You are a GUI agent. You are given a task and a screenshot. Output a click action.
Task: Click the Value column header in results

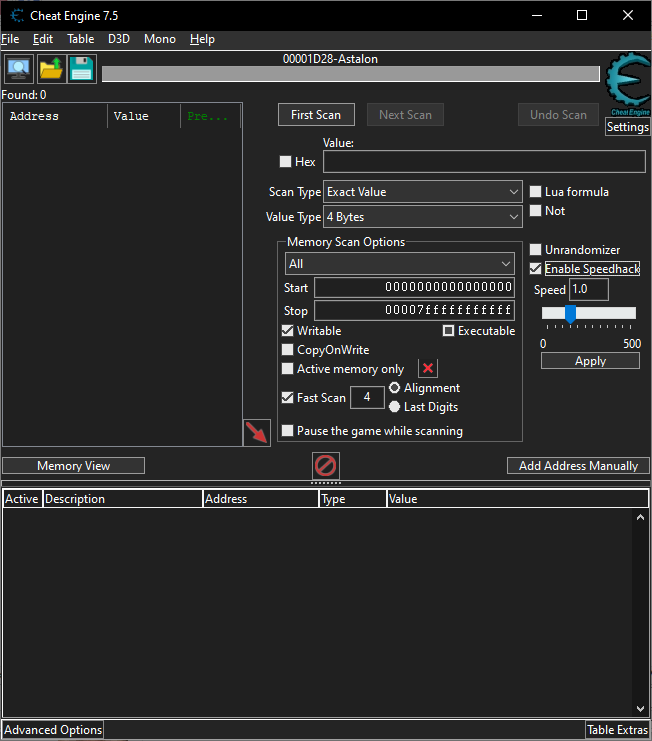pyautogui.click(x=144, y=116)
